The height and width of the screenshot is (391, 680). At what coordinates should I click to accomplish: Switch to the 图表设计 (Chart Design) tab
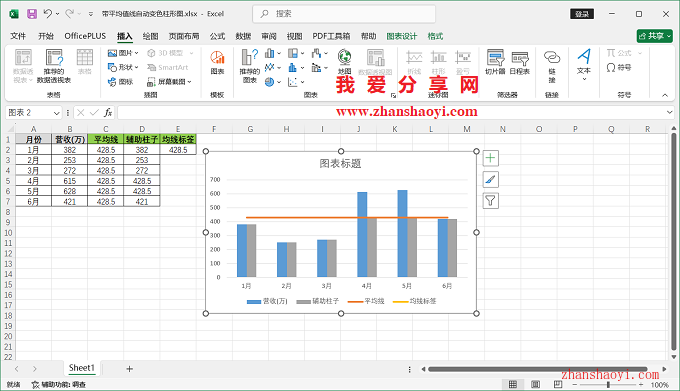pos(402,36)
